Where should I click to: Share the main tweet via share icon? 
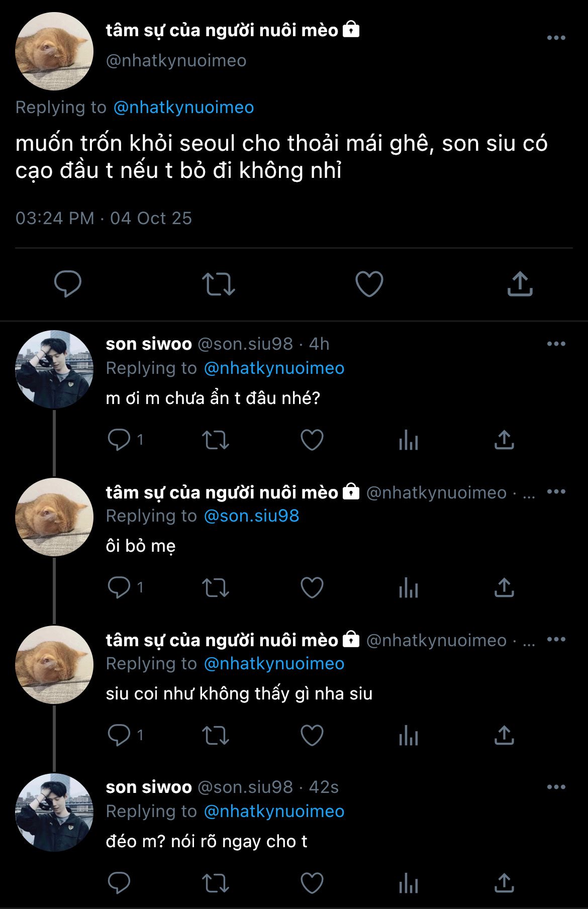coord(520,283)
